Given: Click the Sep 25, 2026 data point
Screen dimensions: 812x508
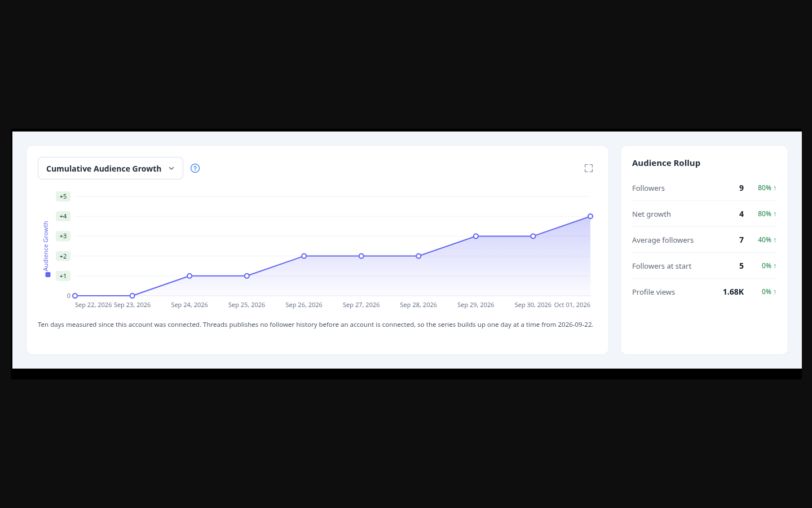Looking at the screenshot, I should pos(247,276).
